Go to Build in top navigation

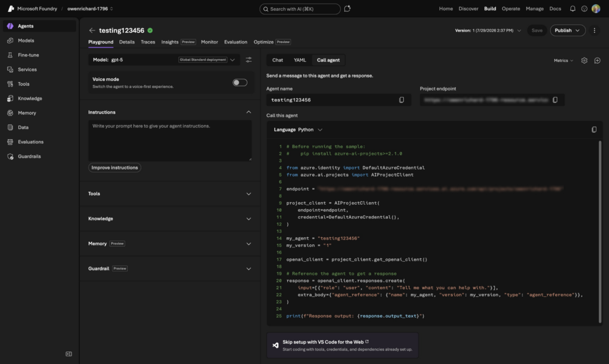point(490,8)
